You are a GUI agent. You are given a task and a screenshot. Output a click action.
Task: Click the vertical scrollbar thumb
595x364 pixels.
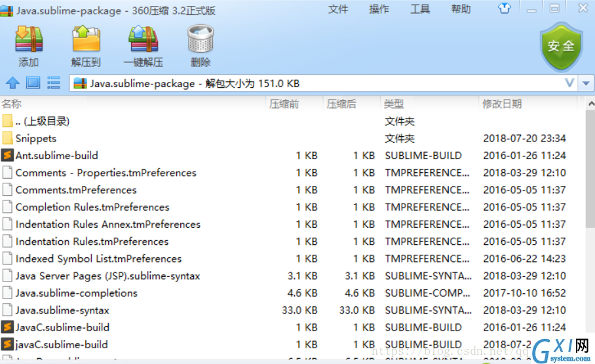tap(590, 169)
